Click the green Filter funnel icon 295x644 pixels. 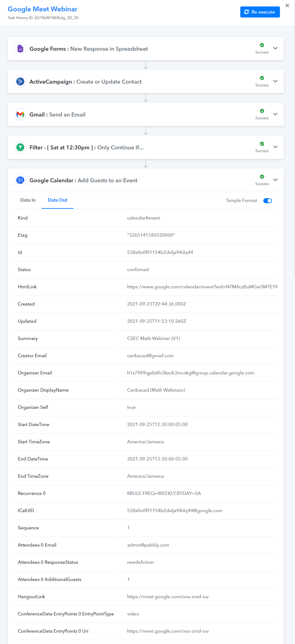(20, 147)
